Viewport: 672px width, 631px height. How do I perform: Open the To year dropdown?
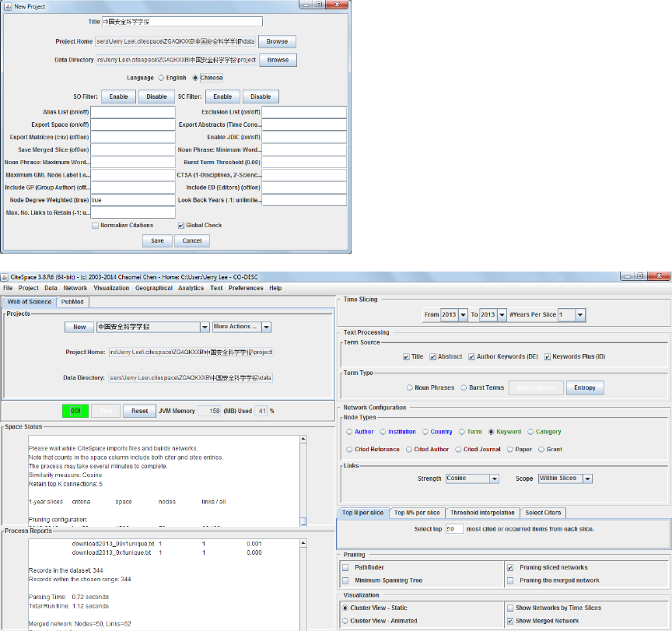(x=502, y=314)
